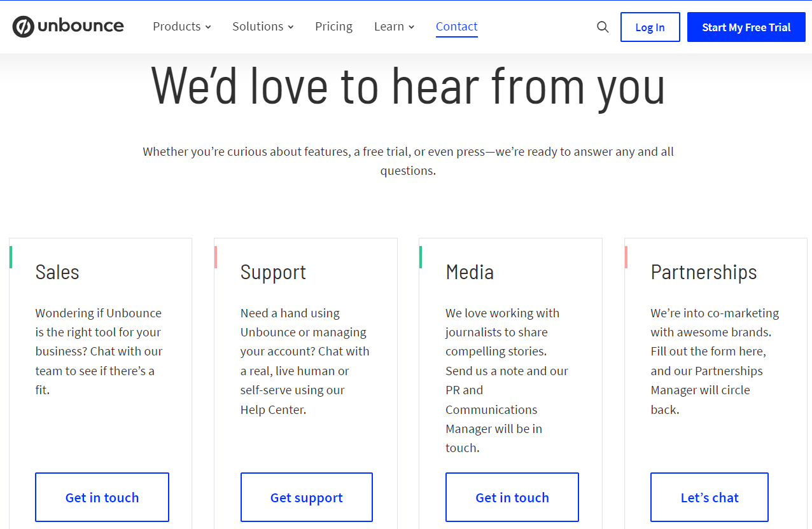Click the Support card heading
The height and width of the screenshot is (529, 812).
(x=273, y=271)
